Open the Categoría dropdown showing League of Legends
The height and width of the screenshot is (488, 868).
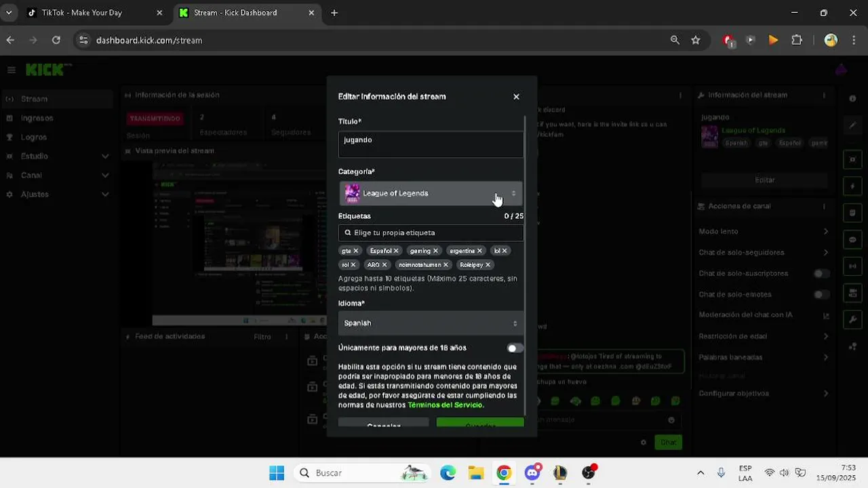(x=431, y=193)
